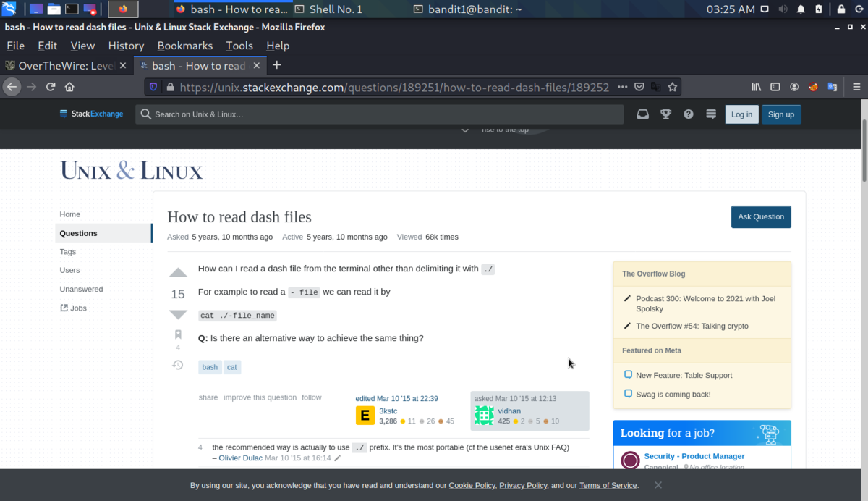Open New Feature: Table Support link

[684, 375]
